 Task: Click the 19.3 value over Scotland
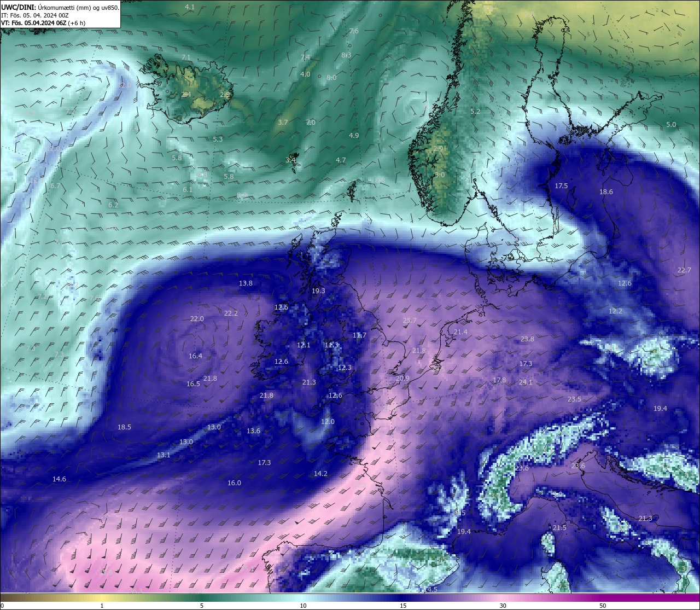[x=318, y=291]
